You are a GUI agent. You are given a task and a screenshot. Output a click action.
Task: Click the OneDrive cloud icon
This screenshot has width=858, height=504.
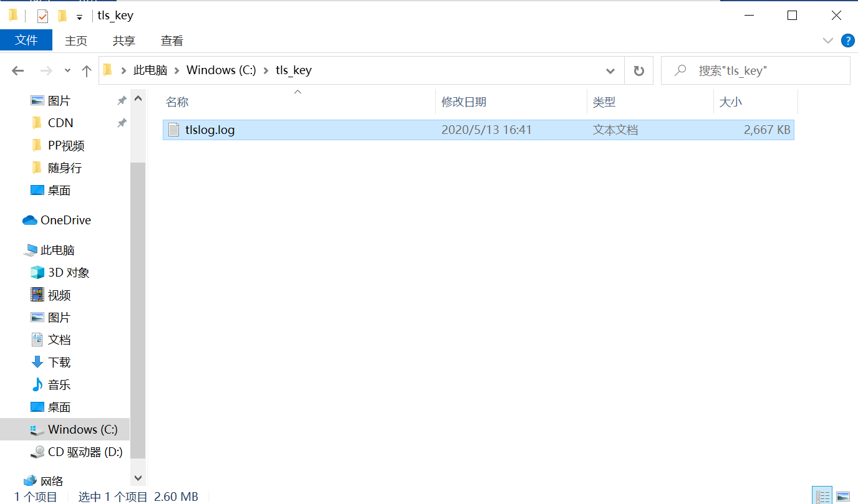click(30, 220)
